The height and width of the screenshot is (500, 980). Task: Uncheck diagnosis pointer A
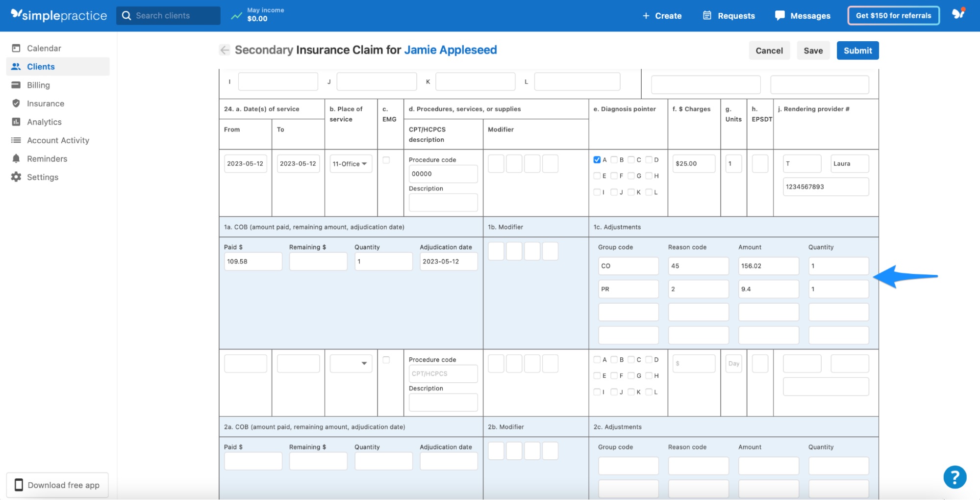pyautogui.click(x=597, y=159)
